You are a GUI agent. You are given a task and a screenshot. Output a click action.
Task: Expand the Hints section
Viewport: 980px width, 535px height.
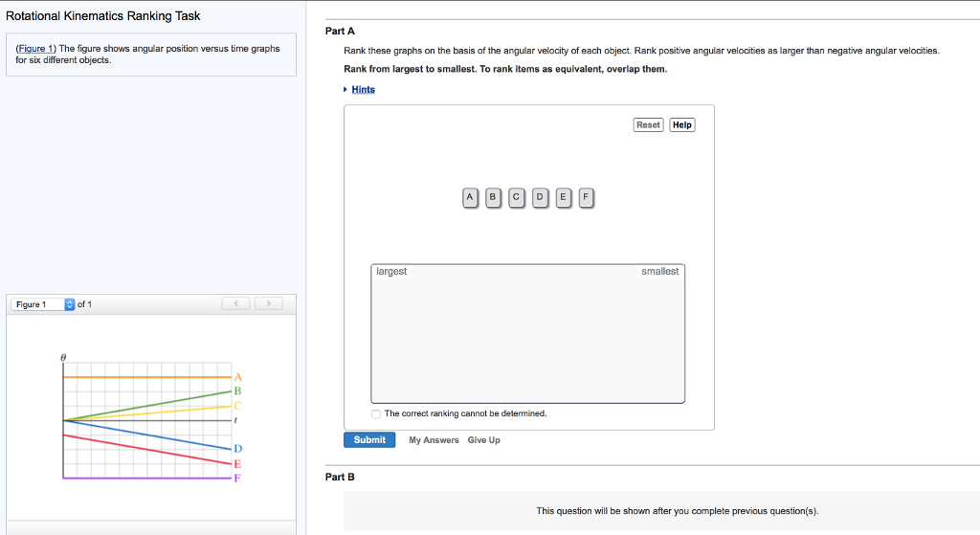point(363,90)
